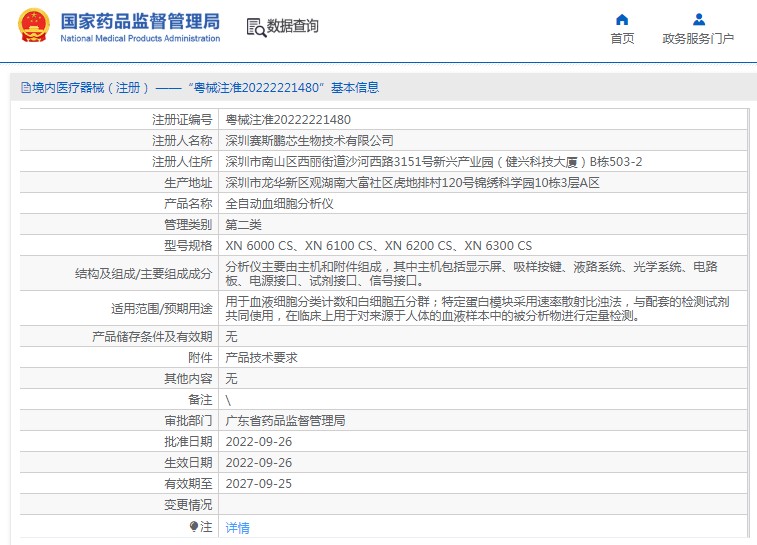Click the 产品名称 label
The image size is (757, 545).
tap(188, 204)
